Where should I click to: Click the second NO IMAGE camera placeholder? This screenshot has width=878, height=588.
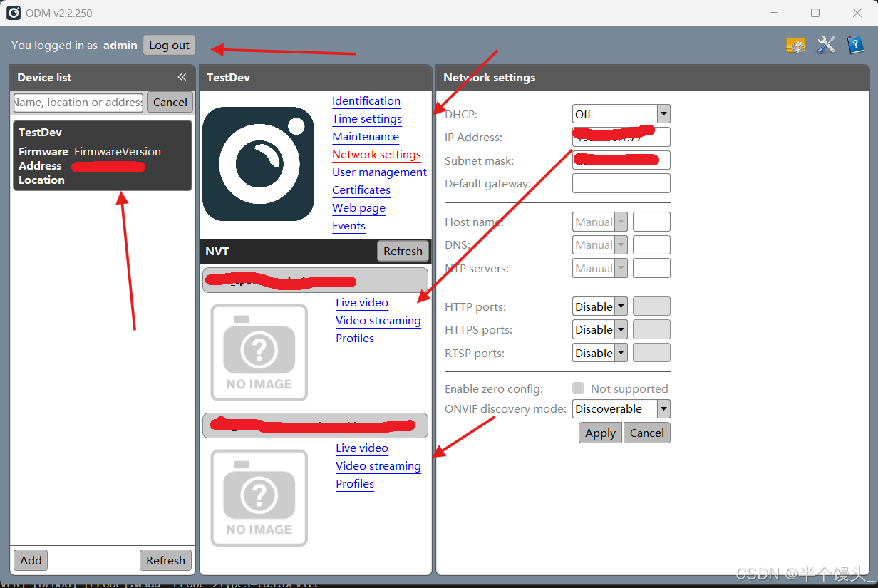coord(259,497)
